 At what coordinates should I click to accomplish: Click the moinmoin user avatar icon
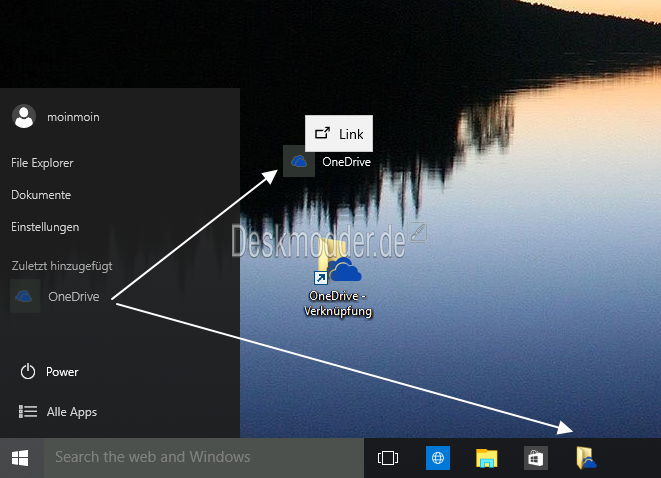click(x=24, y=116)
